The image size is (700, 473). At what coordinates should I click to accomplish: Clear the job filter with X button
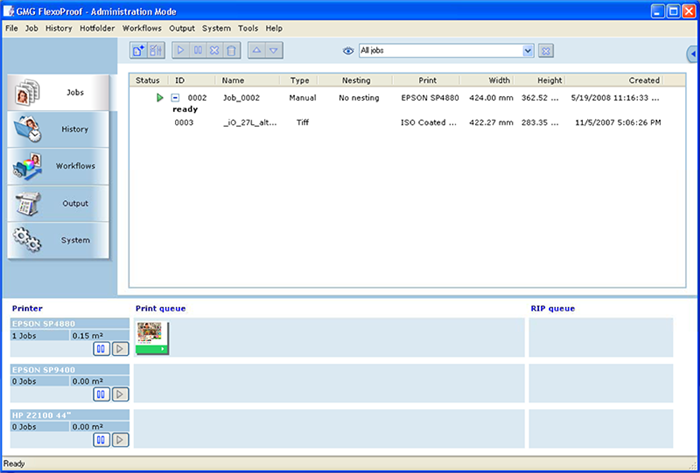tap(546, 50)
